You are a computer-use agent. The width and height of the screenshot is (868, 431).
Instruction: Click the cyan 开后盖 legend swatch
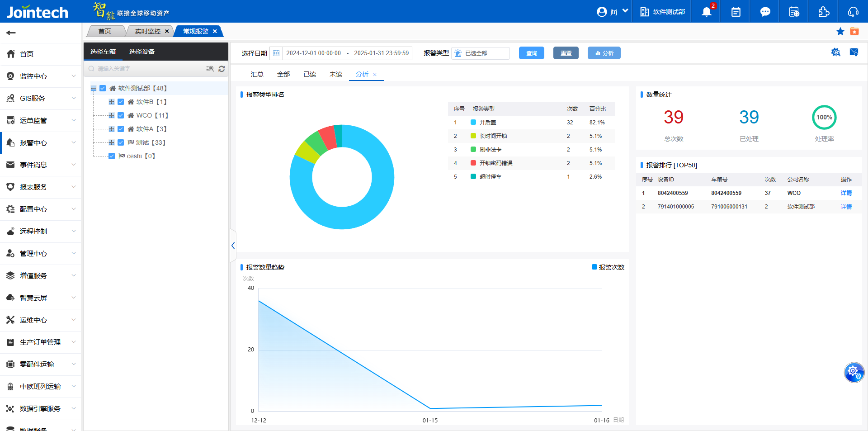pos(473,123)
